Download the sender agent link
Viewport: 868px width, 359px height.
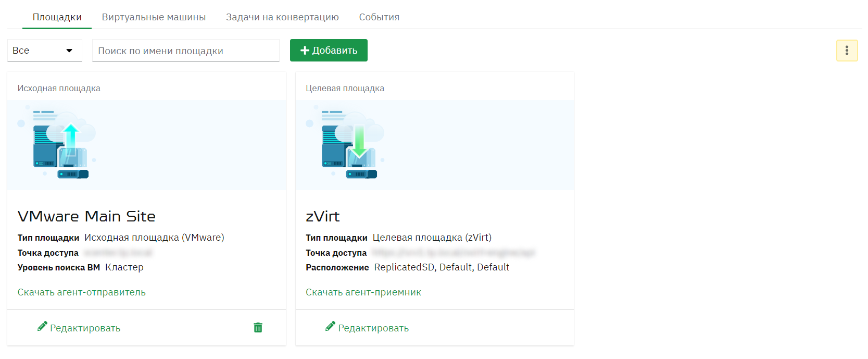click(82, 292)
